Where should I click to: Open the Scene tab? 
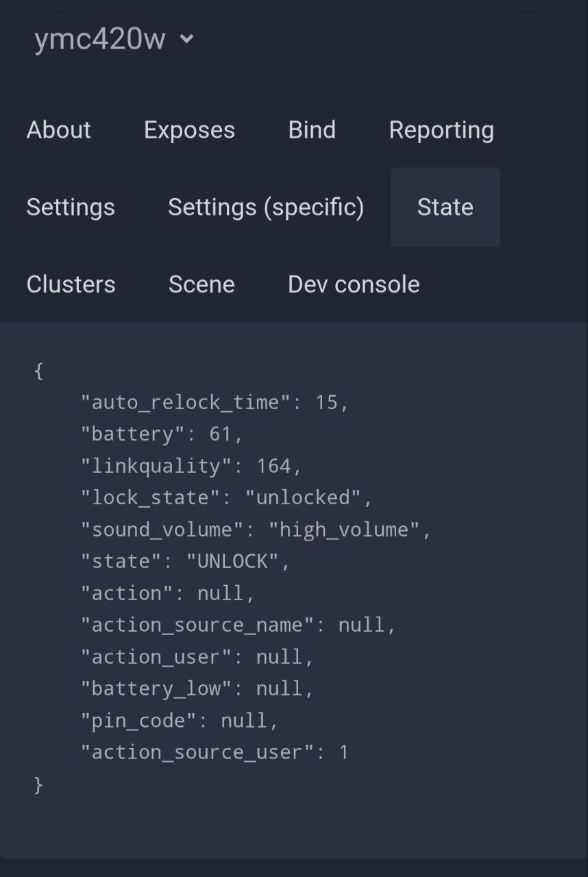click(x=201, y=284)
